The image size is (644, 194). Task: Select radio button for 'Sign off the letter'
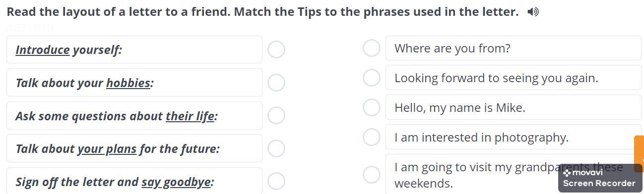point(276,182)
